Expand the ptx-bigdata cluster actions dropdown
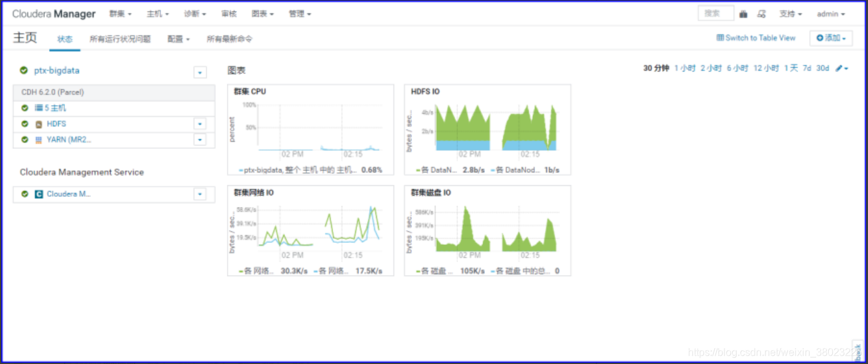Viewport: 868px width, 364px height. coord(201,72)
